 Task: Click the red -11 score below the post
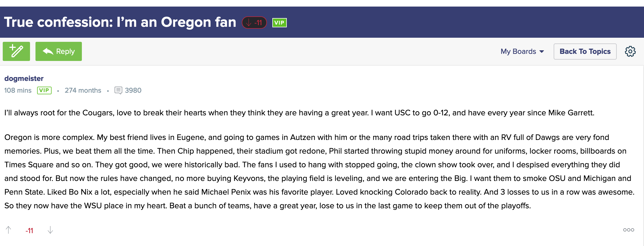pos(29,231)
